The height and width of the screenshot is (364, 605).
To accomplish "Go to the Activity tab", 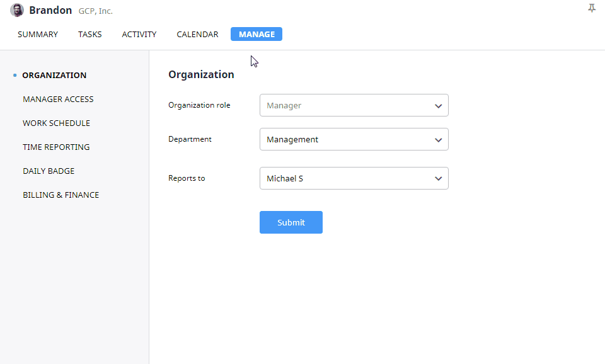I will tap(139, 35).
